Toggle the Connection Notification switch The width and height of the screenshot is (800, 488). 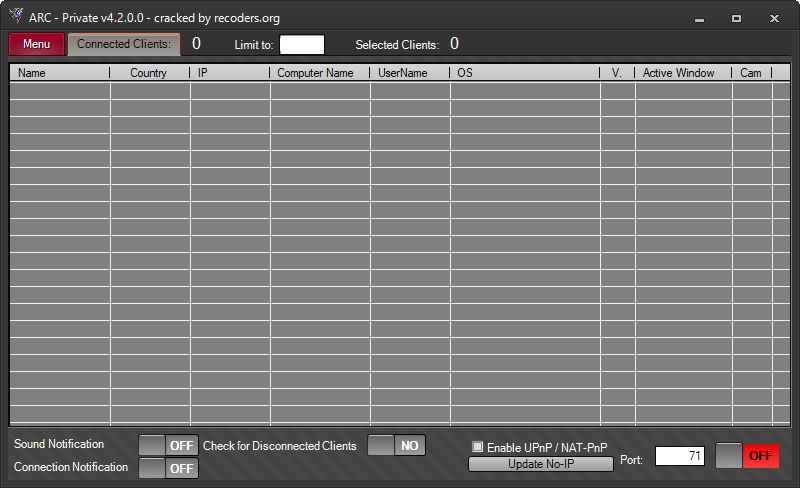pyautogui.click(x=168, y=467)
